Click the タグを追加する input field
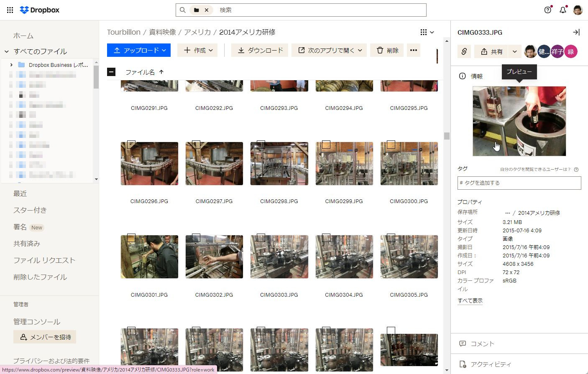The height and width of the screenshot is (374, 588). (x=519, y=183)
